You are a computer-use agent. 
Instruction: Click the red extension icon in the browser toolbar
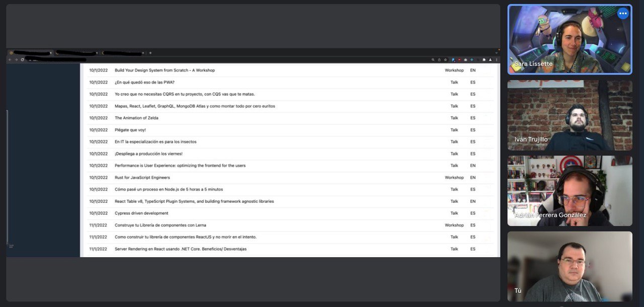tap(459, 59)
